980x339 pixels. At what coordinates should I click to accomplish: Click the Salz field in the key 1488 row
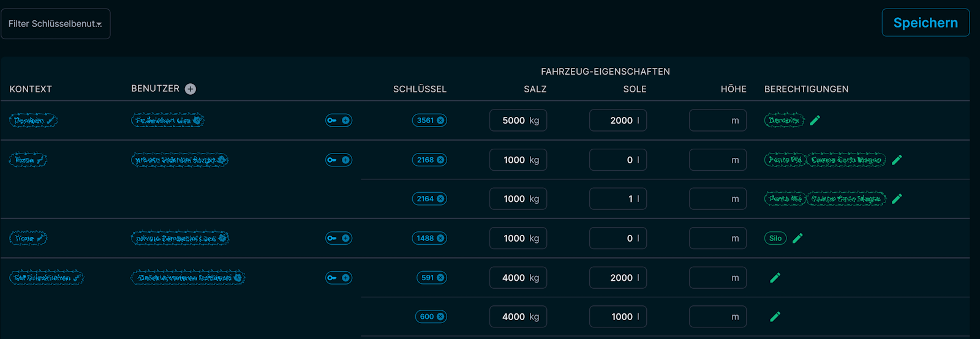[x=518, y=239]
